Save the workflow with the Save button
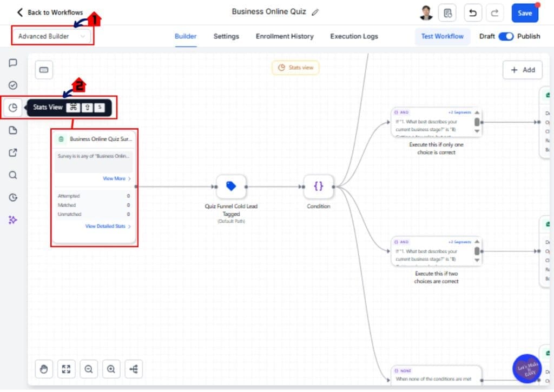This screenshot has width=554, height=392. [x=525, y=13]
